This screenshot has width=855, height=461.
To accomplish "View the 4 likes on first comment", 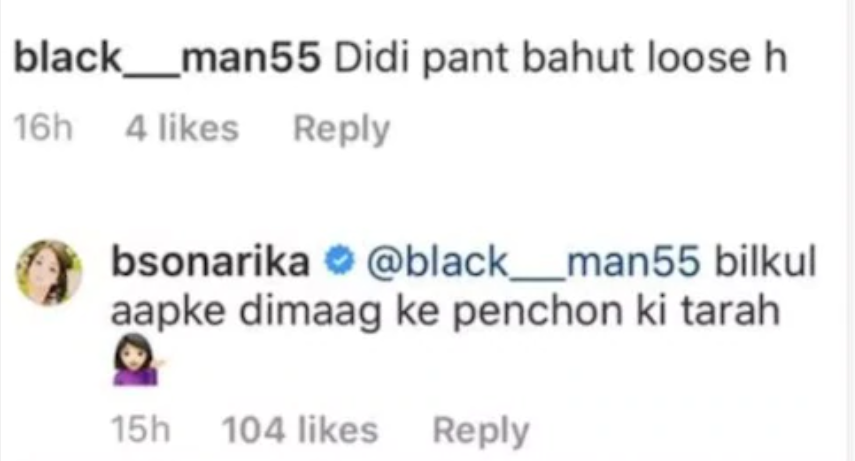I will coord(182,129).
